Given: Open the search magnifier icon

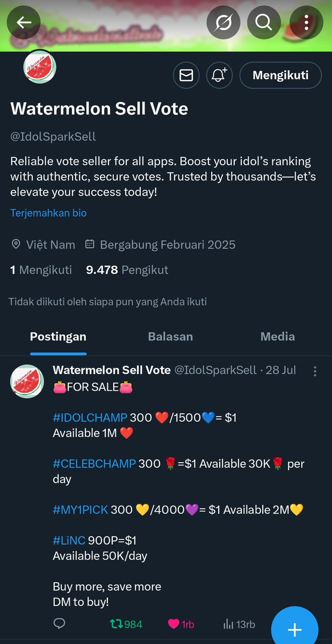Looking at the screenshot, I should point(264,22).
